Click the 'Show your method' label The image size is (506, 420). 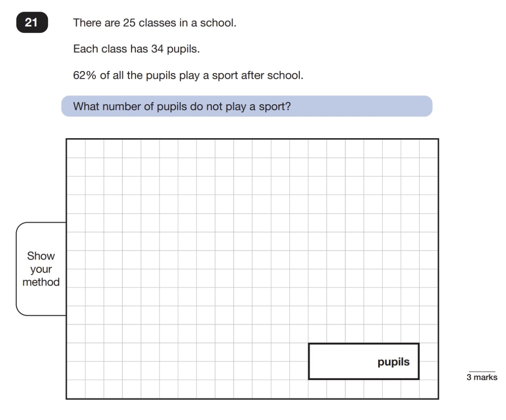tap(41, 269)
